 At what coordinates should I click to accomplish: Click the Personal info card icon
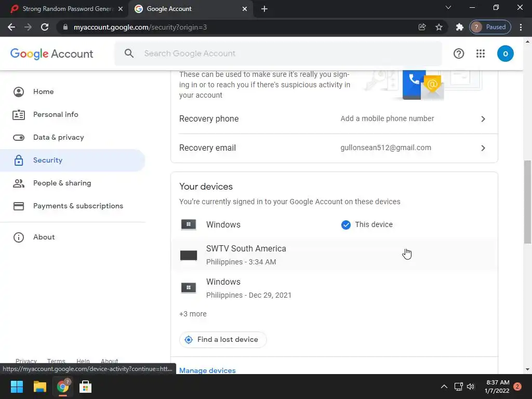click(x=19, y=115)
